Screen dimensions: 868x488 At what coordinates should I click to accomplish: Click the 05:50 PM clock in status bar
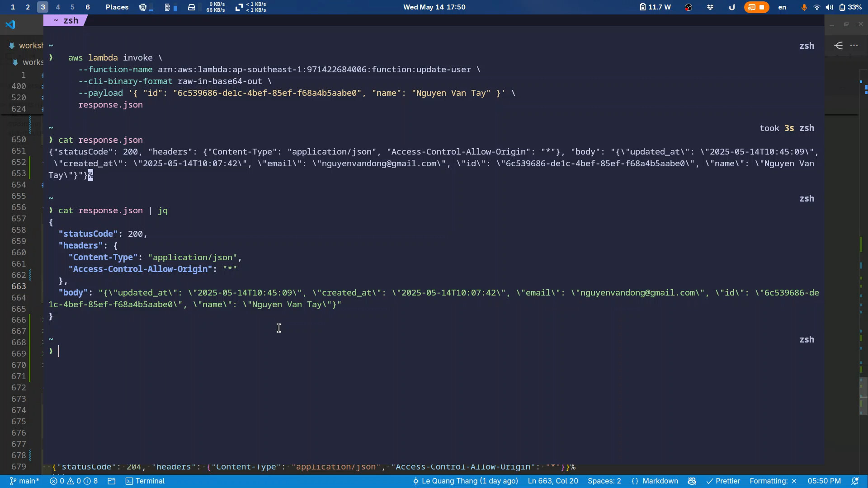tap(824, 481)
